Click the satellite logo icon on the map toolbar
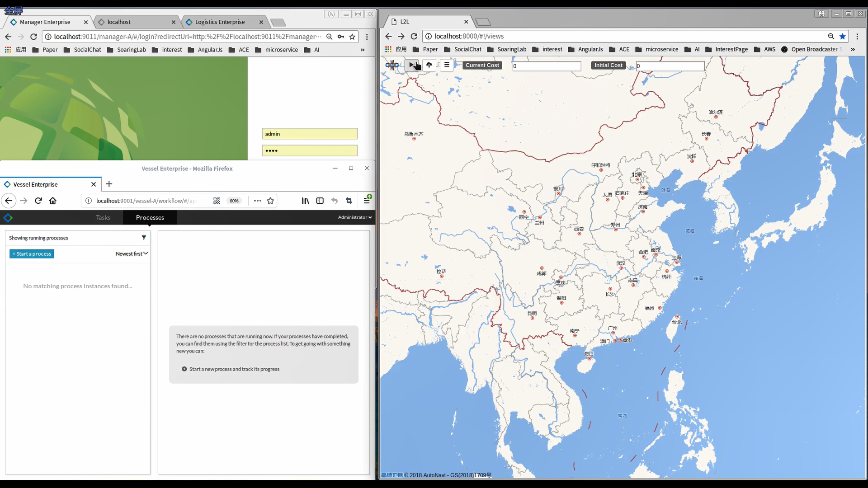 point(392,65)
